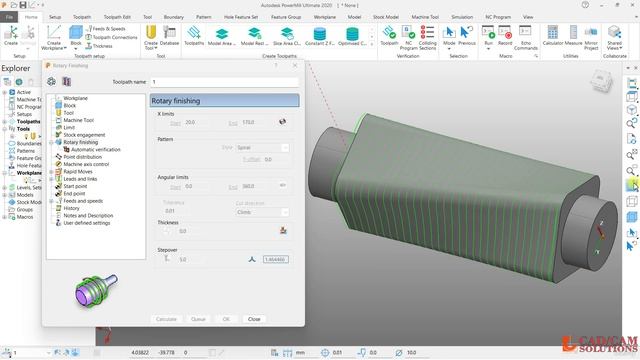The image size is (640, 360).
Task: Expand the Rapid Moves tree node
Action: 51,172
